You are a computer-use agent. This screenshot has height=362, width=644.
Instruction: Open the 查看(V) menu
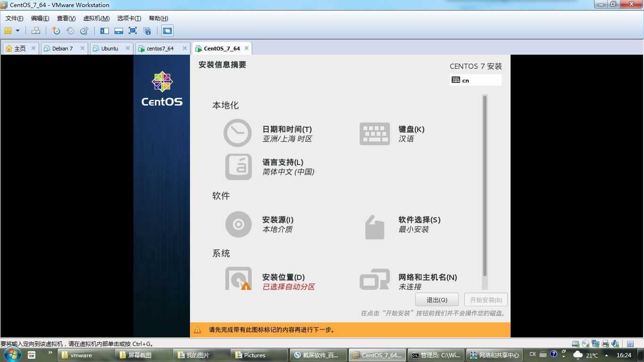(66, 18)
